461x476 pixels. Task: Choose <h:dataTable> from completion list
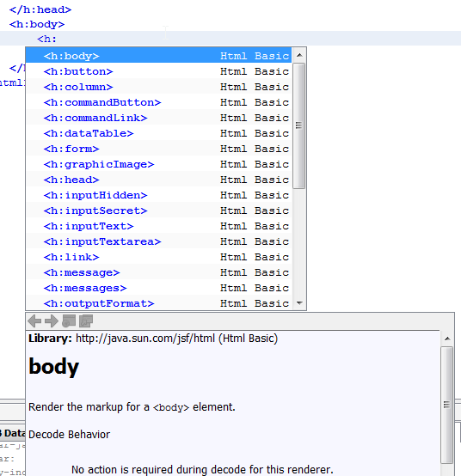point(158,133)
